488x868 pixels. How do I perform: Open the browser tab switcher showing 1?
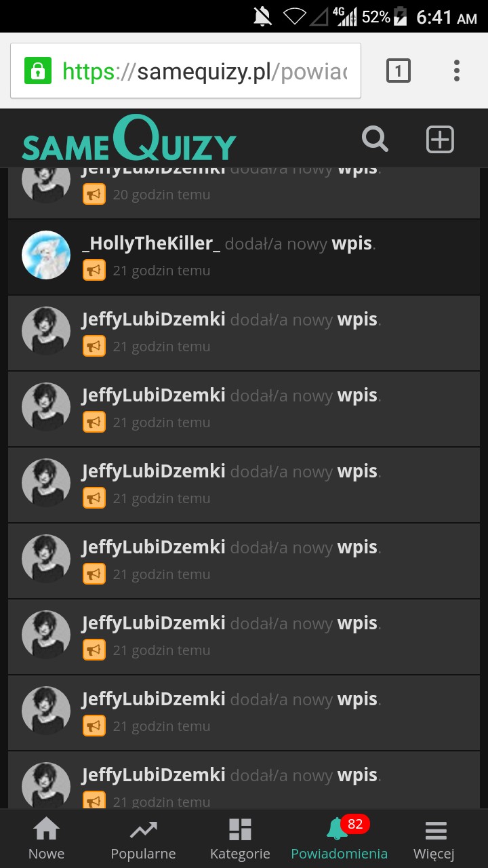coord(399,71)
